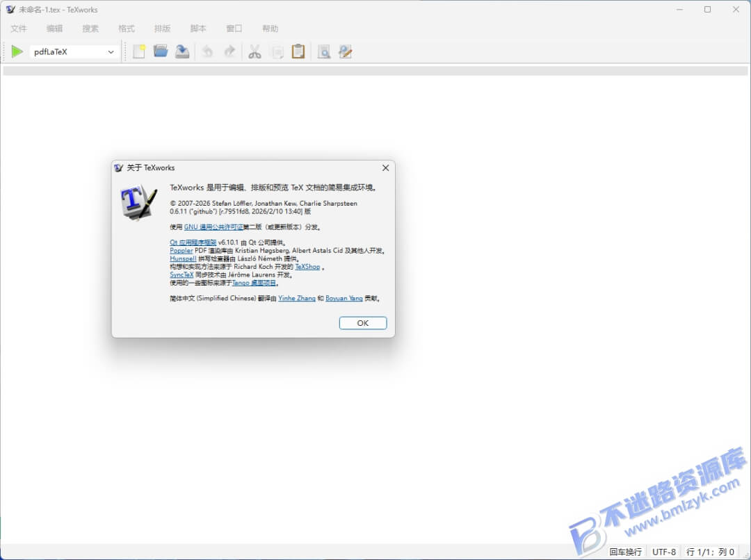Image resolution: width=751 pixels, height=560 pixels.
Task: Click the Cut scissors icon
Action: click(x=255, y=51)
